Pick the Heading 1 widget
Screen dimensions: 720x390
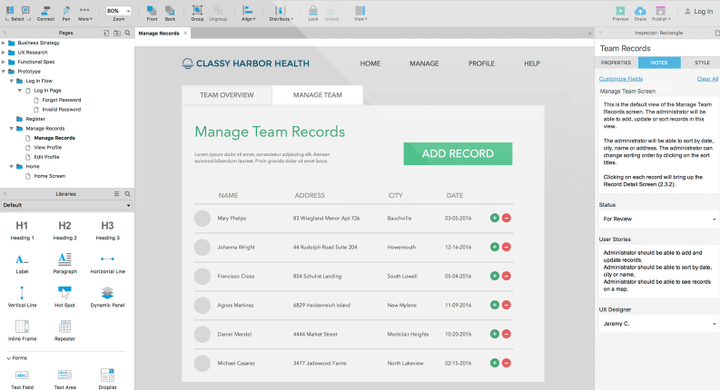coord(22,230)
